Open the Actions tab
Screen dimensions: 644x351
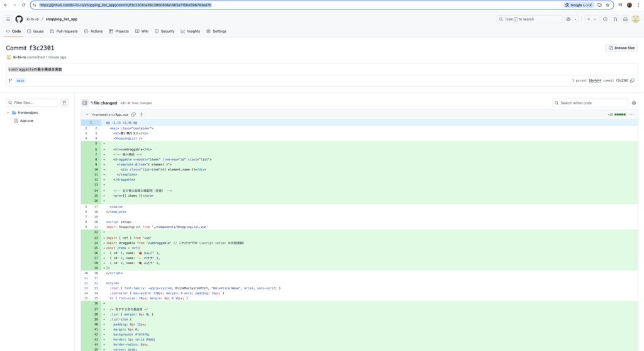(93, 31)
